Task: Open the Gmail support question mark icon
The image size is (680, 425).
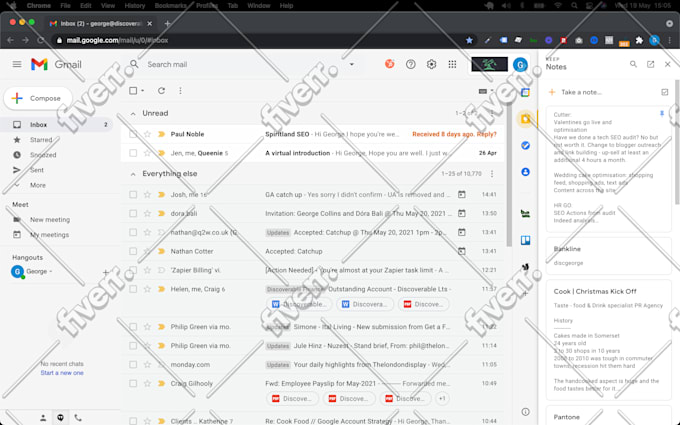Action: 410,64
